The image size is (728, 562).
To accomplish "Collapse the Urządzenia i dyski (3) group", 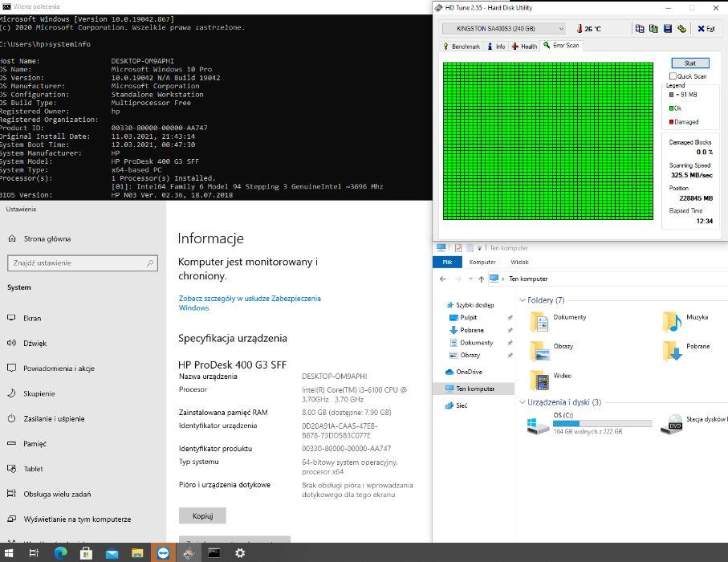I will pyautogui.click(x=523, y=402).
